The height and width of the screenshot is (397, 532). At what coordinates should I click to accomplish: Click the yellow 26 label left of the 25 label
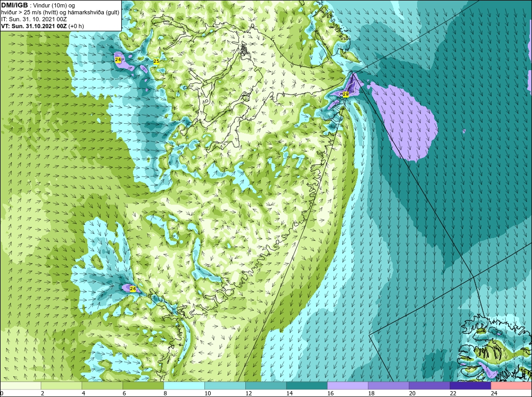point(118,60)
